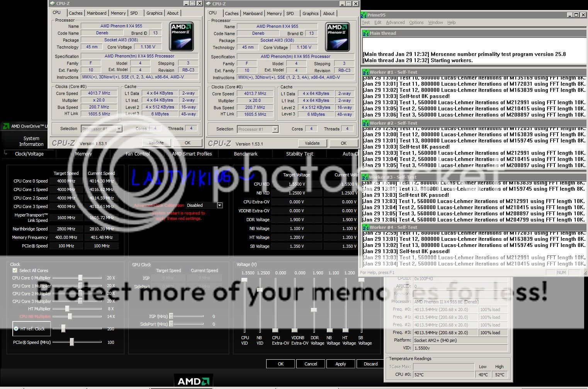Click OK button in right CPU-Z

(x=343, y=143)
